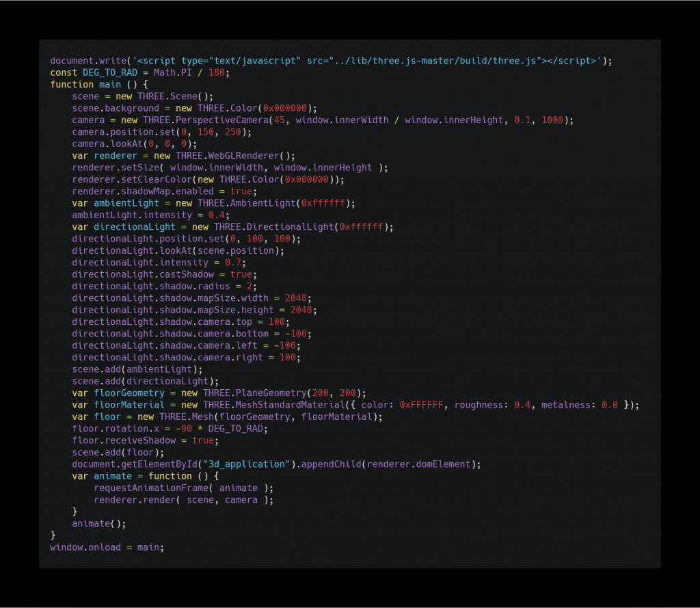Click the PlaneGeometry constructor call
Screen dimensions: 700x608
(x=271, y=393)
